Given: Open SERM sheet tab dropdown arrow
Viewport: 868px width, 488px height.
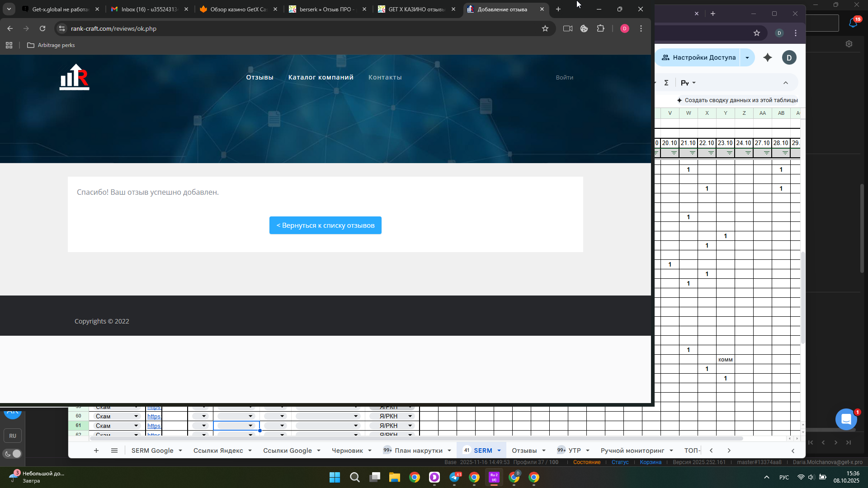Looking at the screenshot, I should point(499,450).
